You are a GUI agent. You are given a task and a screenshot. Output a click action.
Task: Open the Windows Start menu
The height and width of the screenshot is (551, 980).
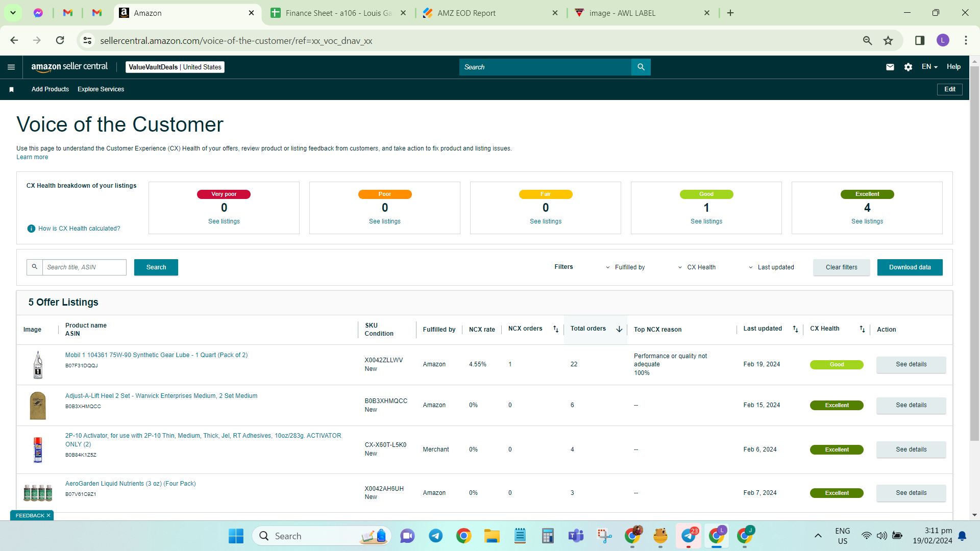(x=236, y=536)
